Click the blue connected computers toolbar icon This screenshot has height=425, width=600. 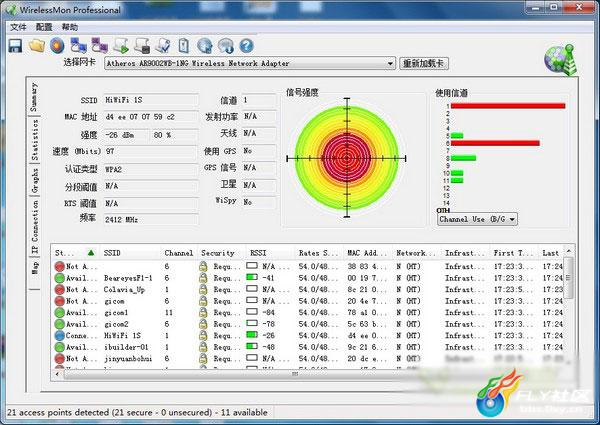tap(78, 46)
